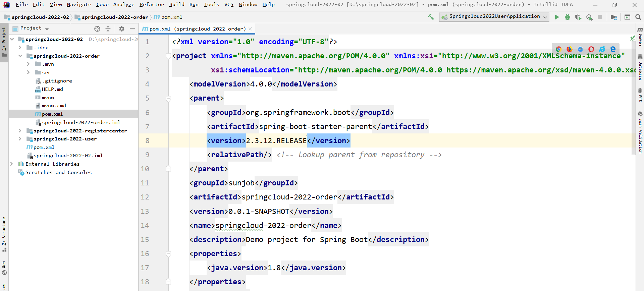Run Springcloud2022UserApplication with the green play icon
Image resolution: width=644 pixels, height=291 pixels.
[x=557, y=17]
